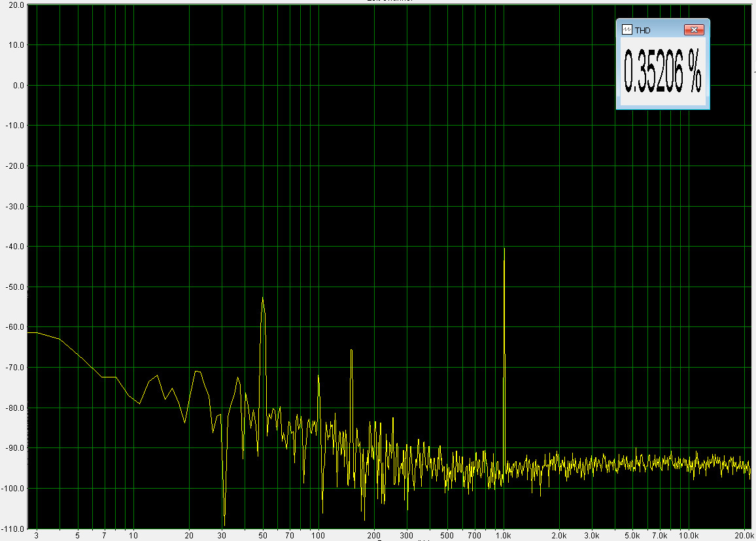The width and height of the screenshot is (756, 541).
Task: Click the 1.0k frequency axis label
Action: (504, 535)
